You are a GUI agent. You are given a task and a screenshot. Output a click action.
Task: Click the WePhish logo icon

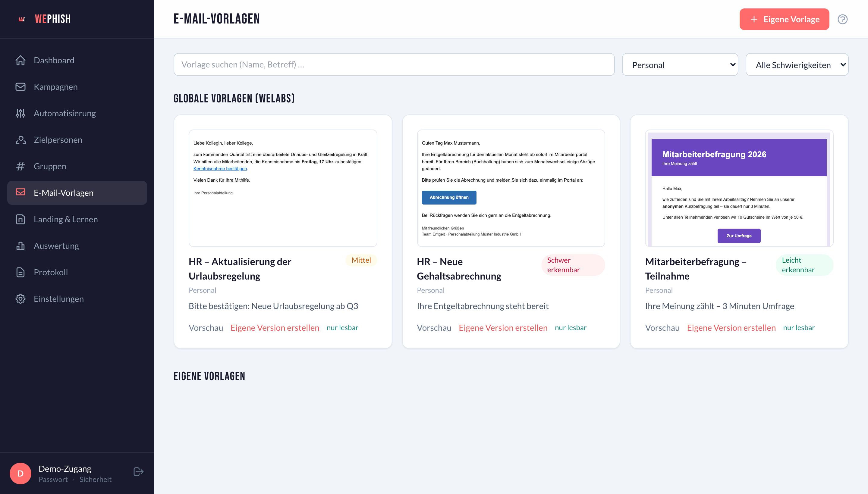point(22,19)
